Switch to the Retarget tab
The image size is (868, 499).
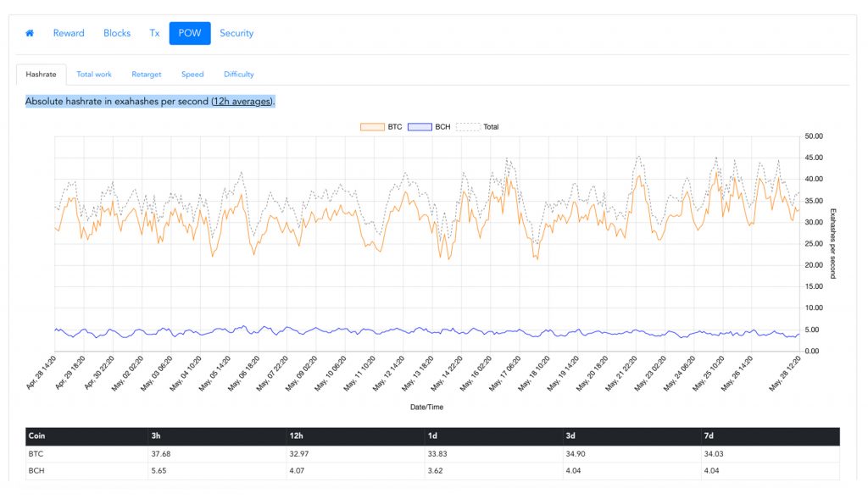tap(147, 75)
